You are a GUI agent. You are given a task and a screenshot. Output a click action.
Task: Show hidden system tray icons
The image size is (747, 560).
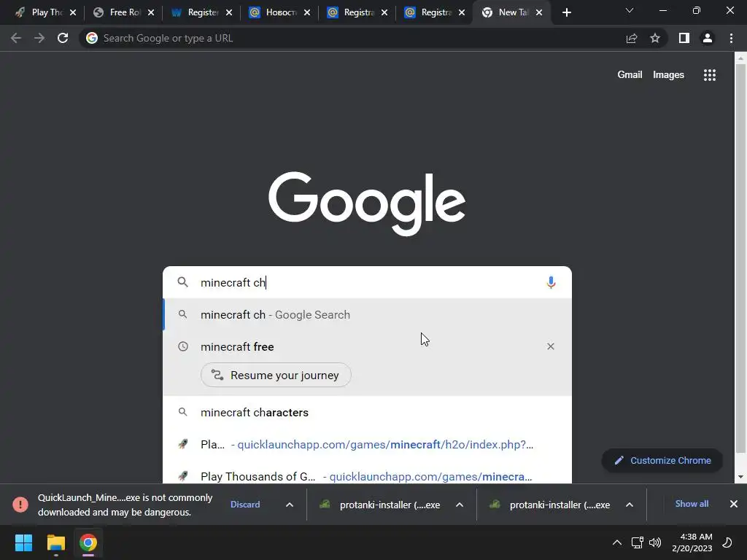tap(616, 542)
